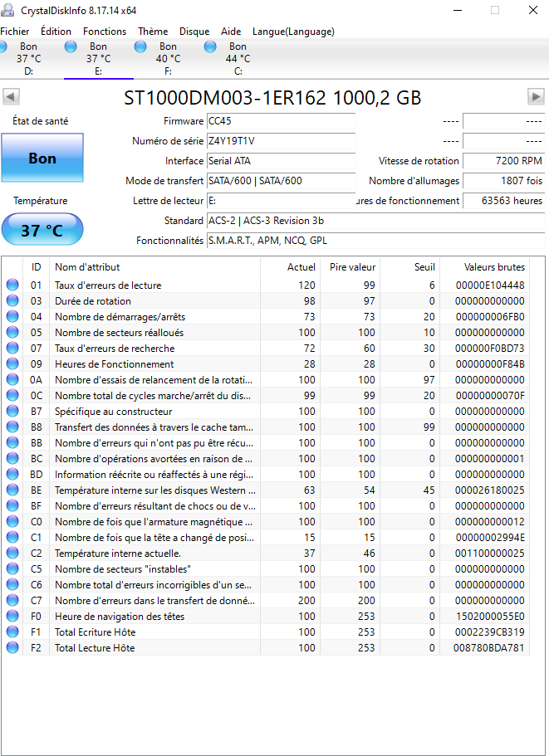Click status icon for attribute B8
The image size is (549, 756).
(12, 427)
